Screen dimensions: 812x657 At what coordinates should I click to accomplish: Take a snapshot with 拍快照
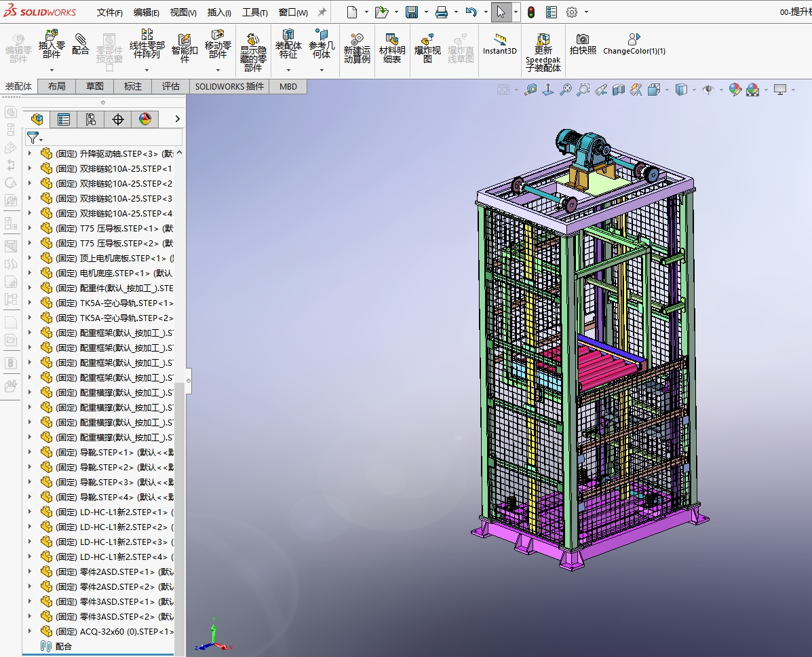pos(583,44)
